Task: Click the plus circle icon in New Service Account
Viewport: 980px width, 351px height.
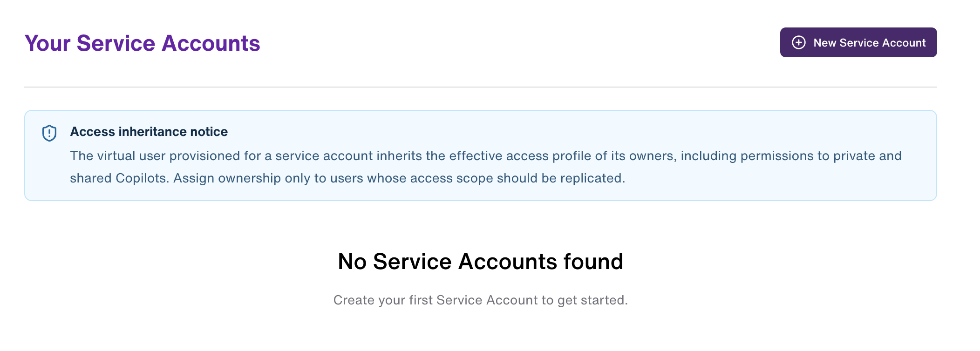Action: pyautogui.click(x=799, y=42)
